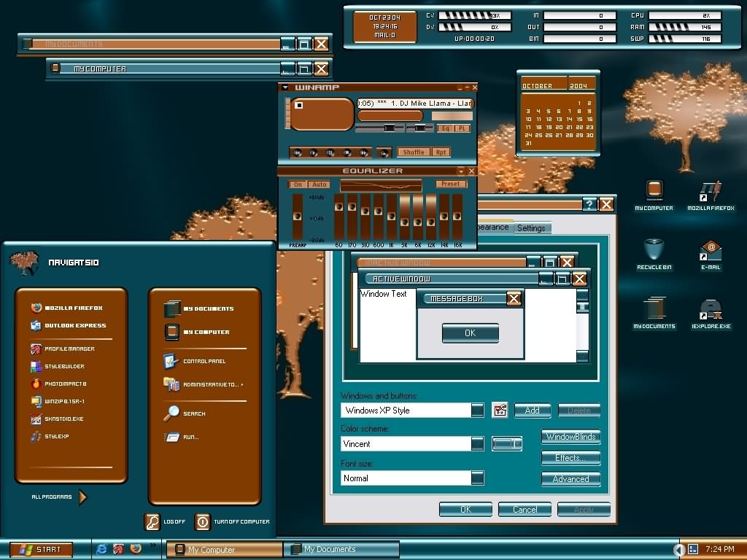Image resolution: width=747 pixels, height=560 pixels.
Task: Launch ProfileManager from start menu
Action: (63, 349)
